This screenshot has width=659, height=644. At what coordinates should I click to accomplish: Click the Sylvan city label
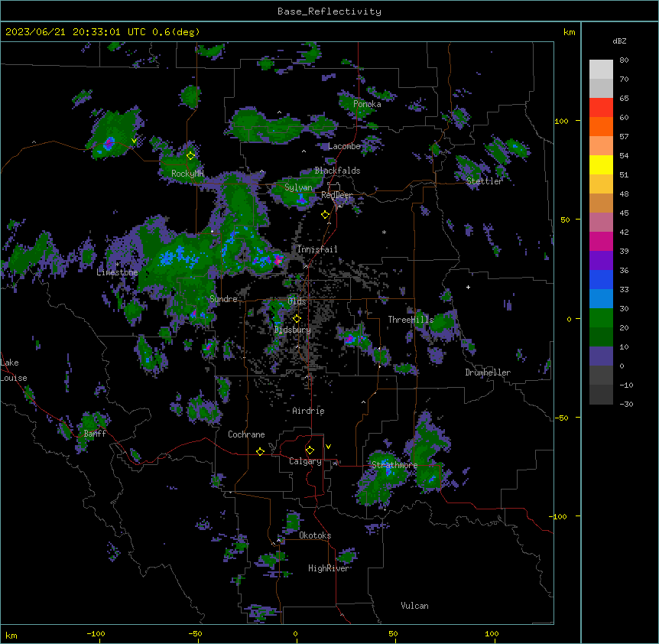click(298, 187)
